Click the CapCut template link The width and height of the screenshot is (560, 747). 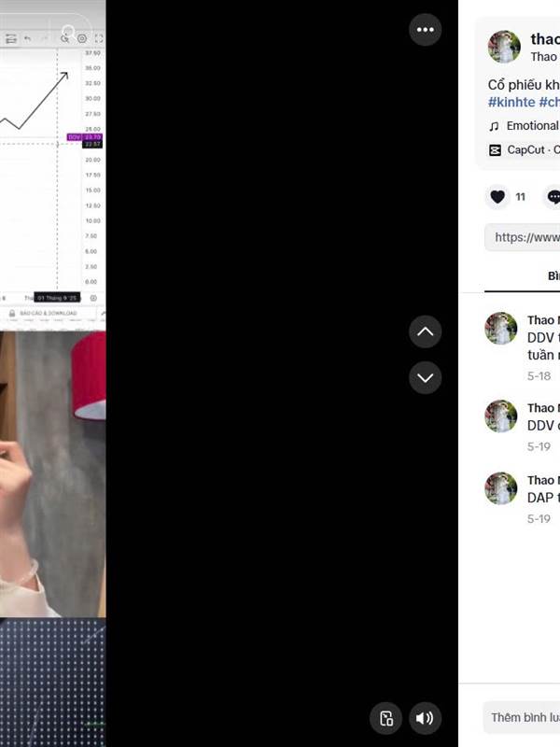pyautogui.click(x=533, y=149)
